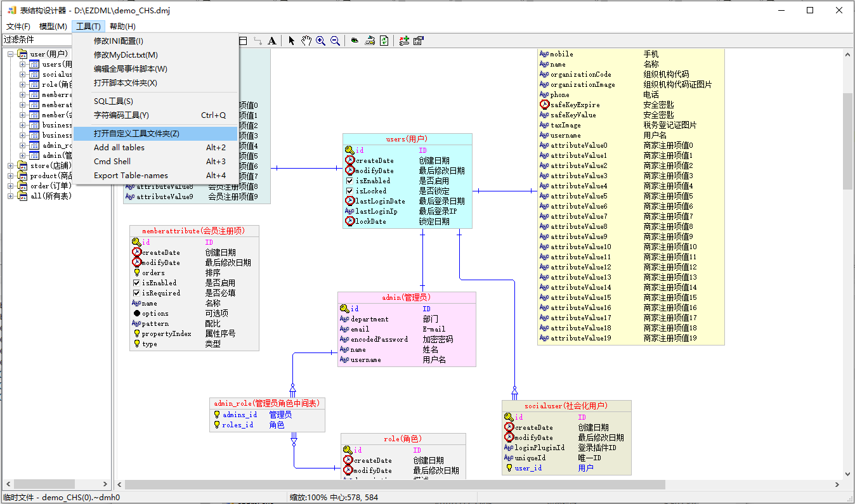Click the black dot icon beside options field
The image size is (855, 504).
point(136,313)
